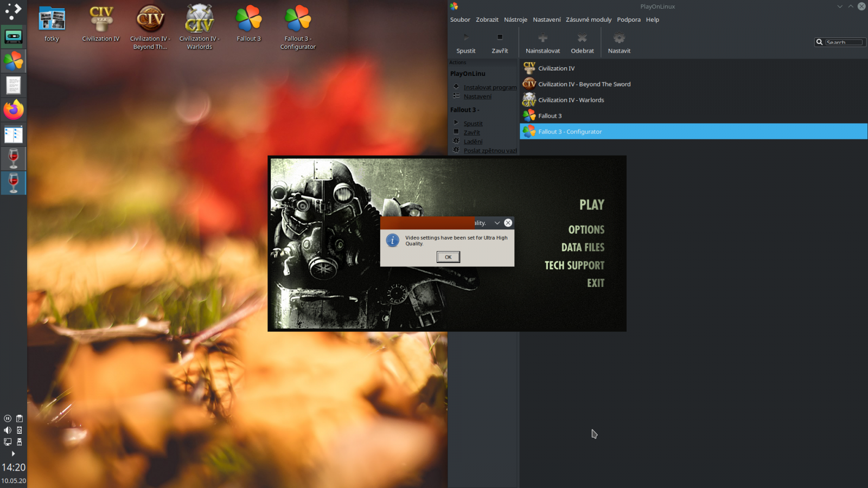This screenshot has height=488, width=868.
Task: Open Firefox from the taskbar
Action: [13, 110]
